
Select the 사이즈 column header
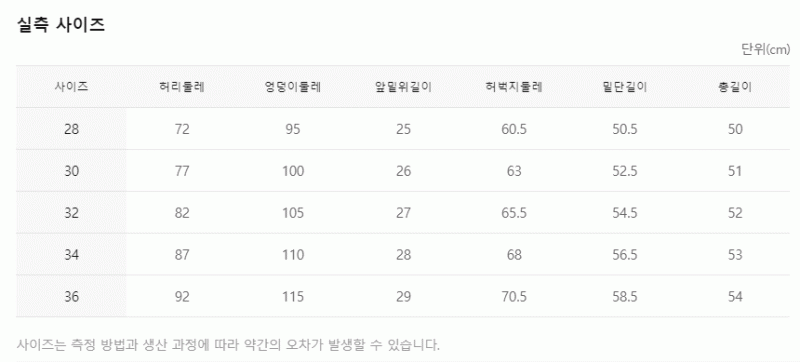71,87
